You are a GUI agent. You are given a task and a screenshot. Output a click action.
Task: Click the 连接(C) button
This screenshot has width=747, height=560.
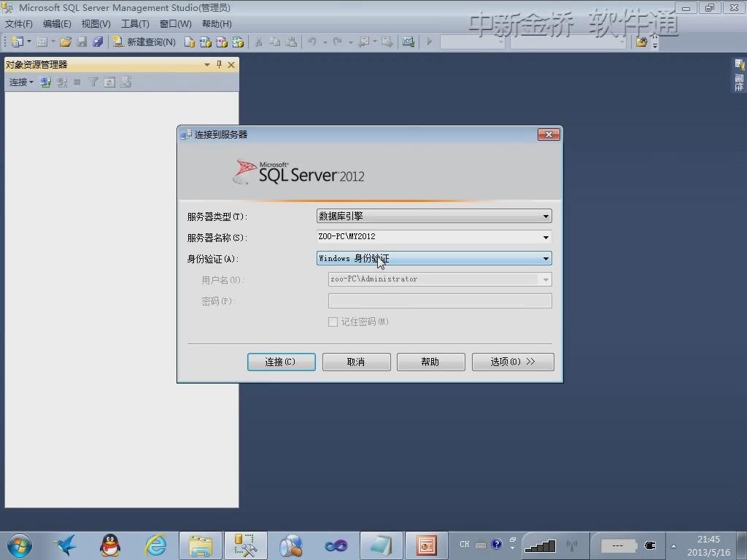[281, 362]
